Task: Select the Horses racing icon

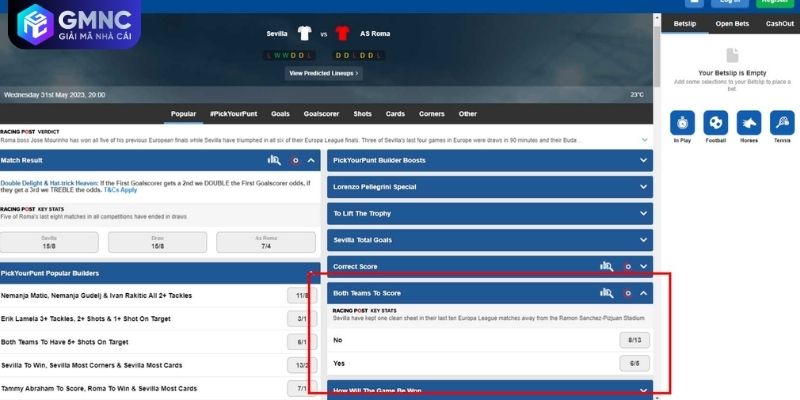Action: pyautogui.click(x=749, y=123)
